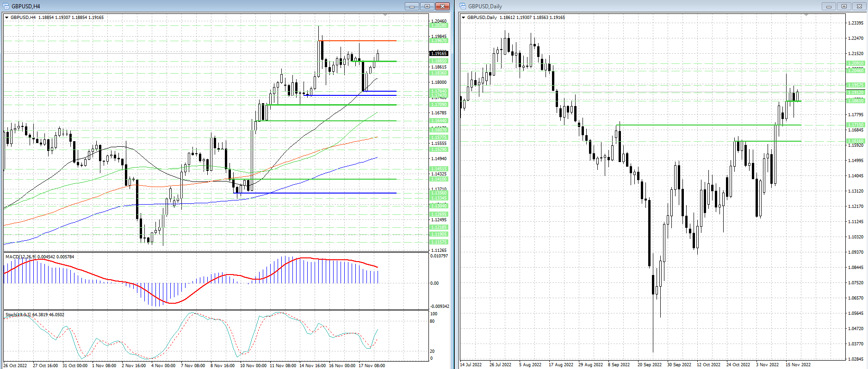Open the dropdown arrow beside GBPUSD,H4 label
Image resolution: width=868 pixels, height=369 pixels.
pos(7,18)
